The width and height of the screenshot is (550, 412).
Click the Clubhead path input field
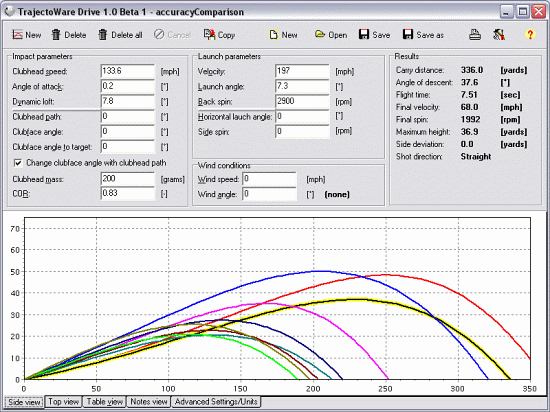pyautogui.click(x=128, y=117)
